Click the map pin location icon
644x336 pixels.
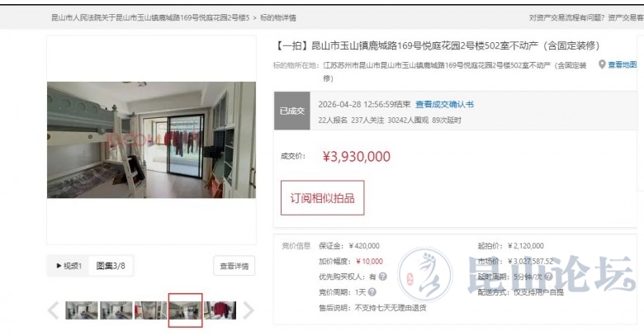602,64
